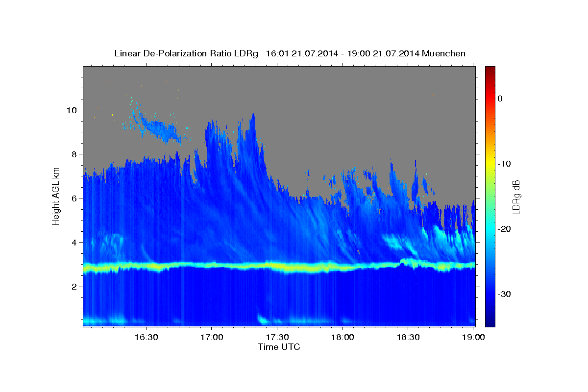Click the yellow region of the colorbar

point(490,164)
